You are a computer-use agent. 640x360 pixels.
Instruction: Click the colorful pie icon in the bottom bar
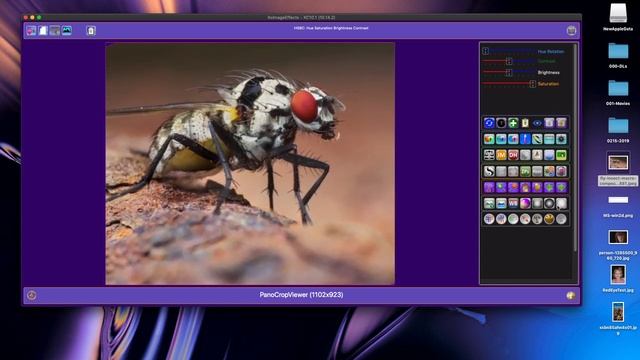[x=571, y=295]
